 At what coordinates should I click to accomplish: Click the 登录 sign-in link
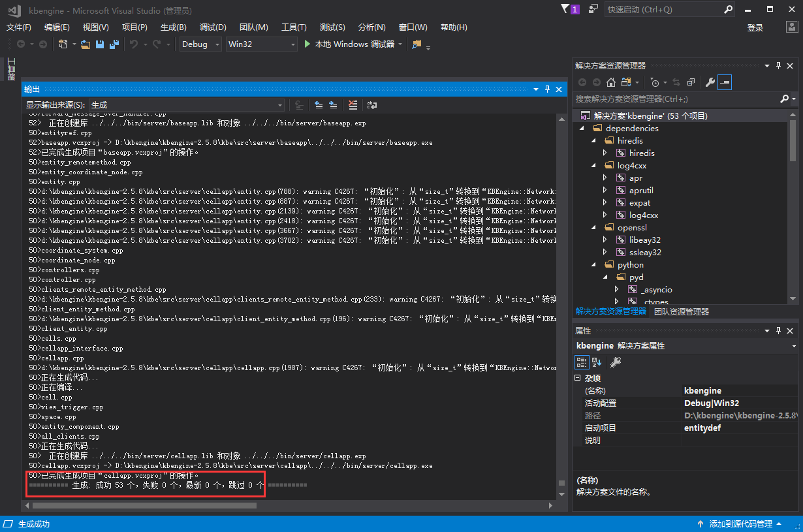point(755,27)
